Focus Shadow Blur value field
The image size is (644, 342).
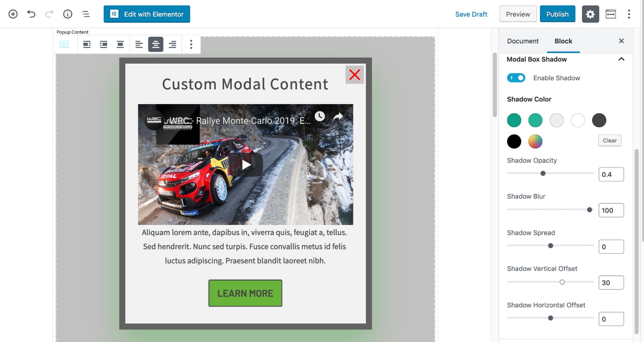point(611,210)
